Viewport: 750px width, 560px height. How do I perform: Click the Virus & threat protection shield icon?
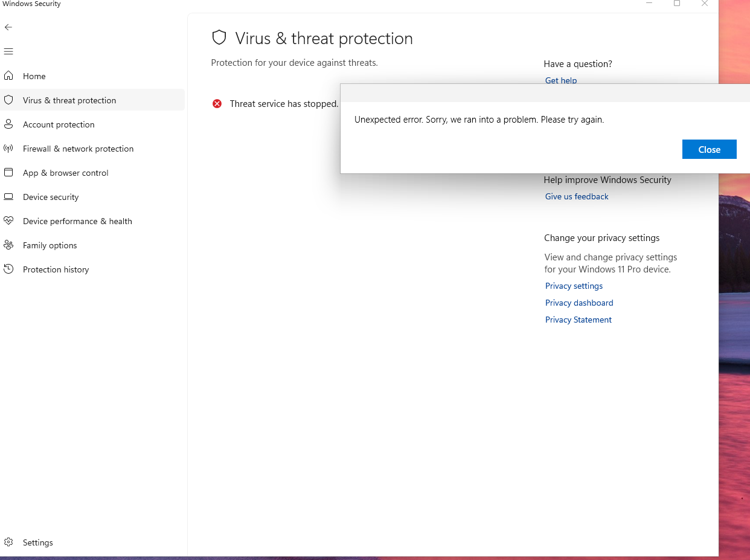tap(8, 100)
